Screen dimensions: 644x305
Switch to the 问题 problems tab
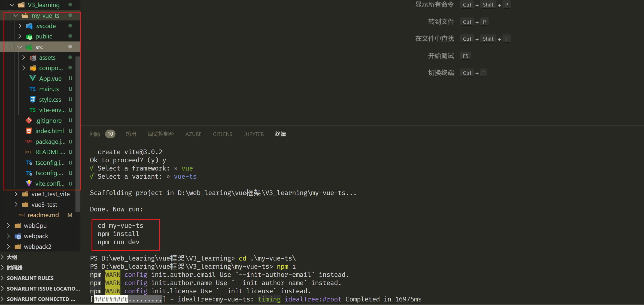(x=95, y=134)
